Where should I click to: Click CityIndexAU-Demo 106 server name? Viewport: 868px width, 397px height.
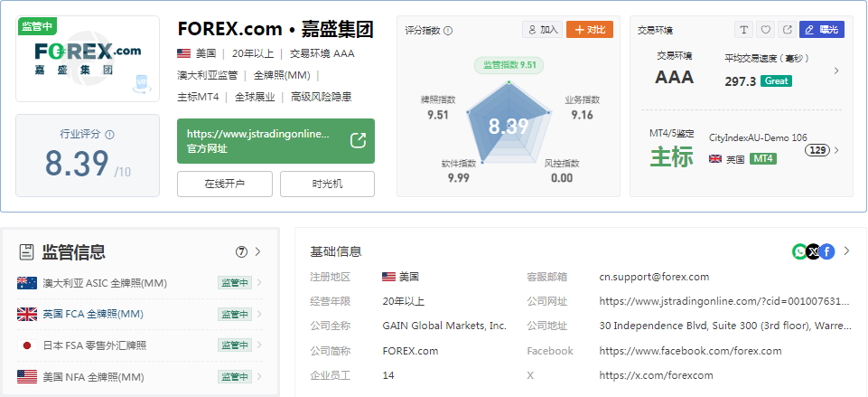pyautogui.click(x=758, y=137)
